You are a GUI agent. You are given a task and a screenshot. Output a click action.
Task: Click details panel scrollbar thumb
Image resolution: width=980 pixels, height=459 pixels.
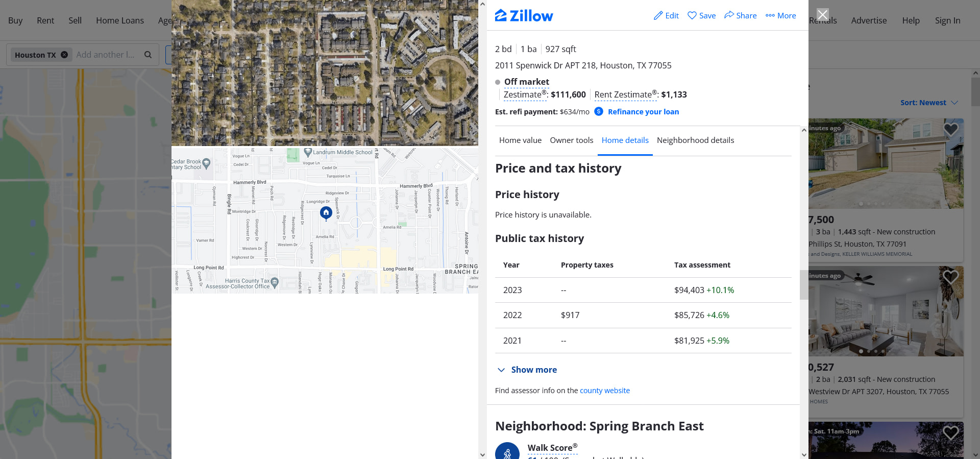coord(804,285)
